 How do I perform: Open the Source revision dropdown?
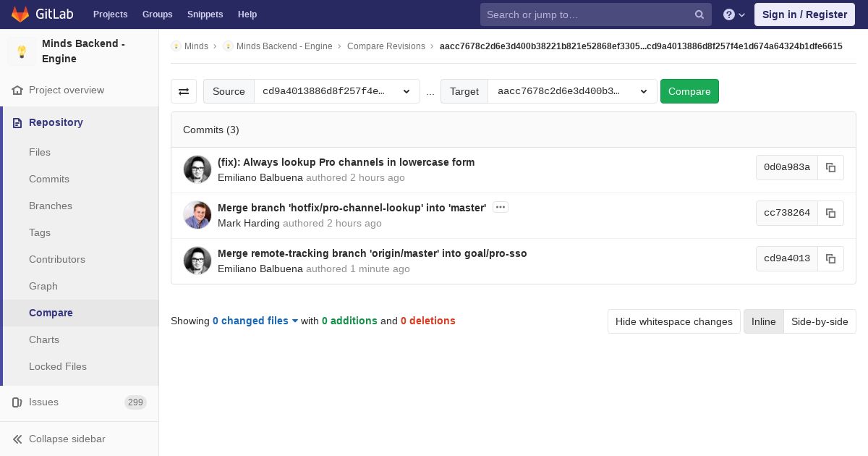point(337,91)
